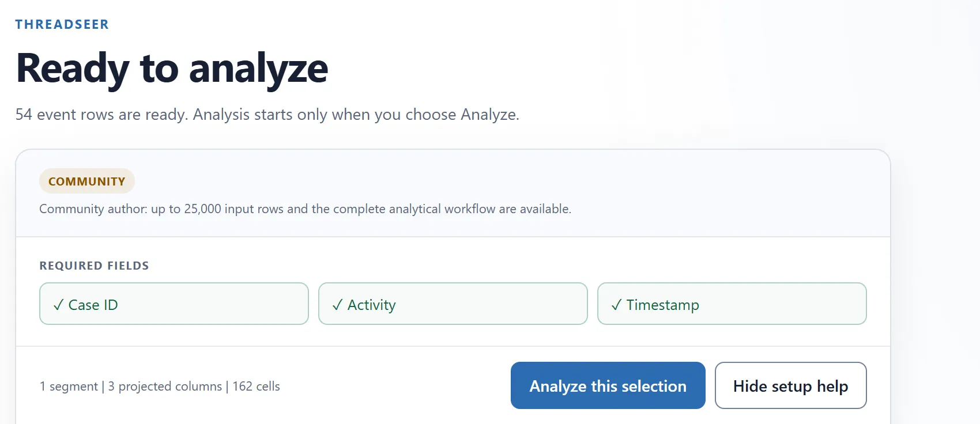Open the THREADSEER brand label
Viewport: 980px width, 424px height.
[x=62, y=24]
